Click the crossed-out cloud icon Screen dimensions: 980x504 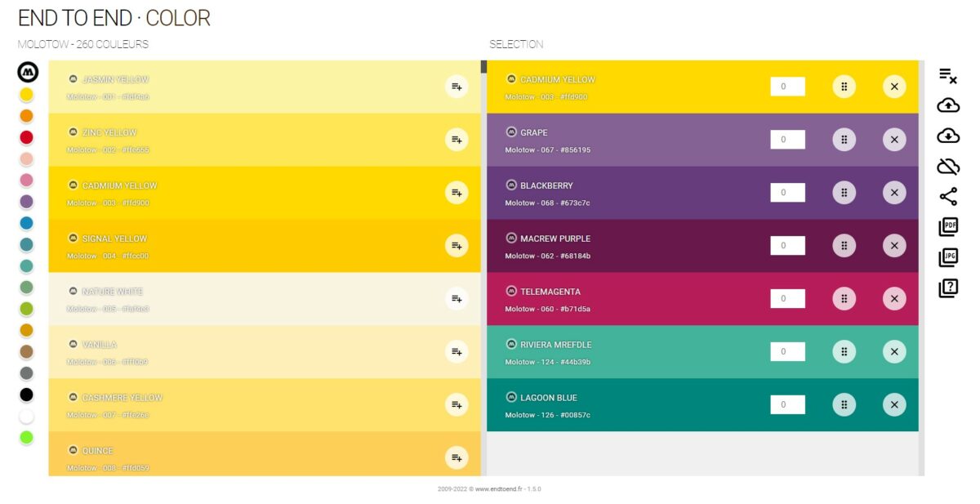pyautogui.click(x=948, y=167)
